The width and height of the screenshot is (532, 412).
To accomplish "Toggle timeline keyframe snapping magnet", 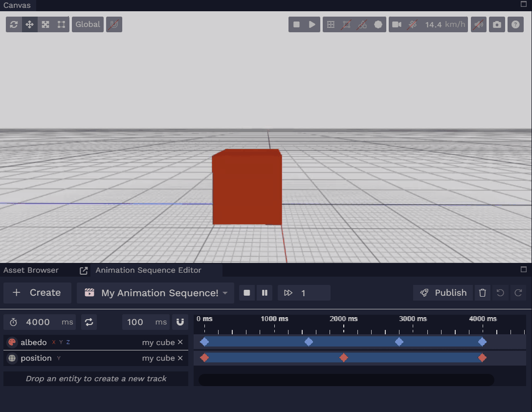I will tap(180, 322).
